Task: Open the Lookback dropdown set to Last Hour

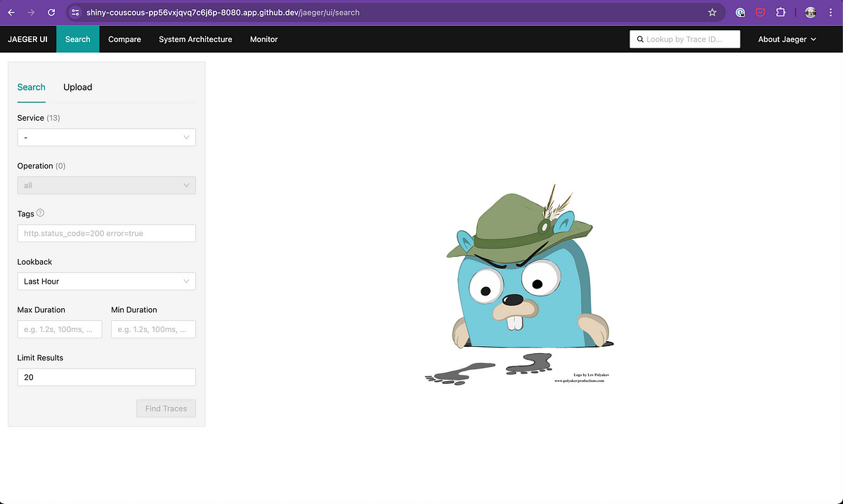Action: (106, 281)
